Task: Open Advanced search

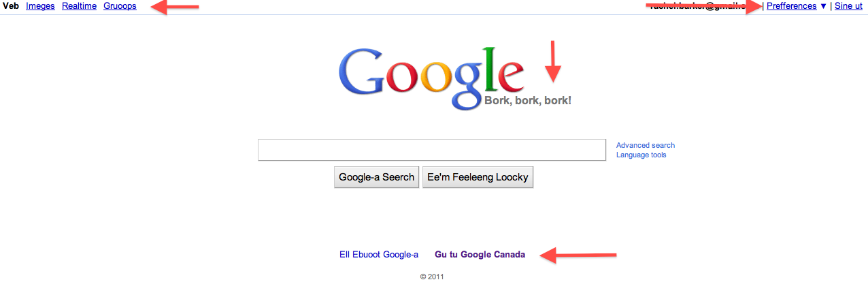Action: (646, 145)
